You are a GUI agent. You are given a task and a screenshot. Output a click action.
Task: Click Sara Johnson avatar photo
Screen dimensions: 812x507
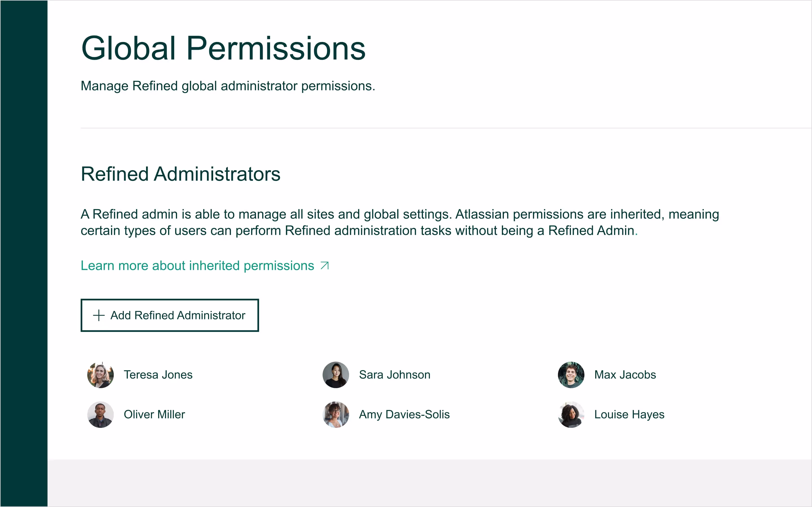336,375
